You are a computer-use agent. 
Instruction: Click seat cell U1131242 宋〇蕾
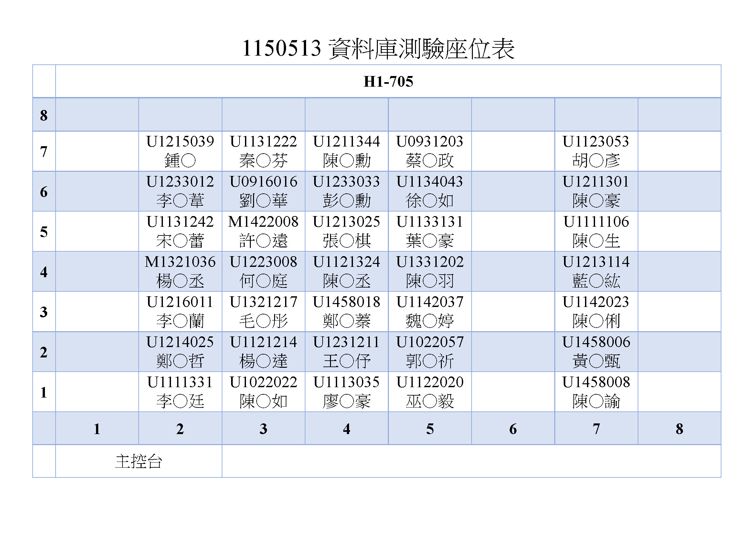tap(180, 232)
